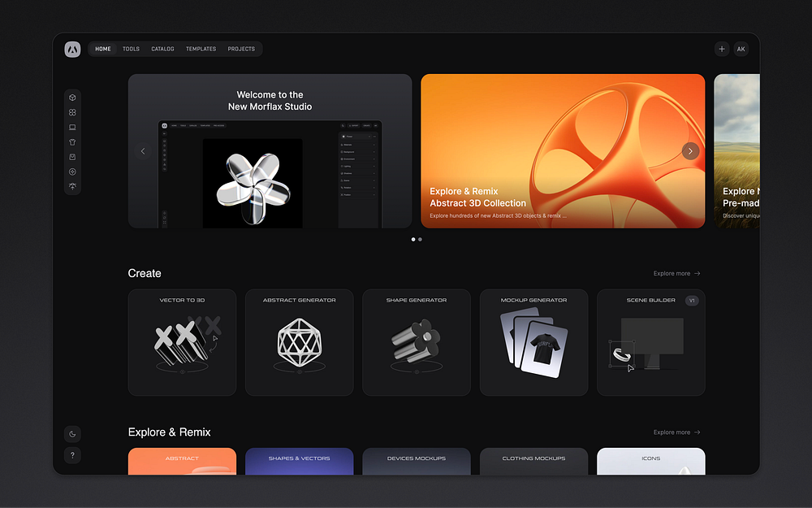Open the Icons category card
812x508 pixels.
[651, 462]
